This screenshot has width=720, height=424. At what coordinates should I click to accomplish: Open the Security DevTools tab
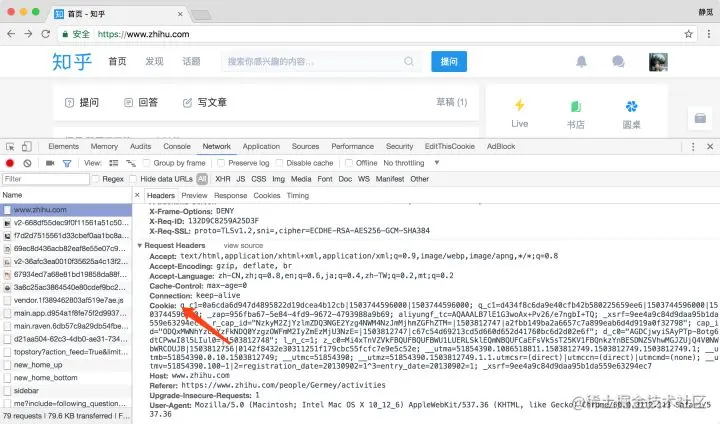(x=399, y=147)
